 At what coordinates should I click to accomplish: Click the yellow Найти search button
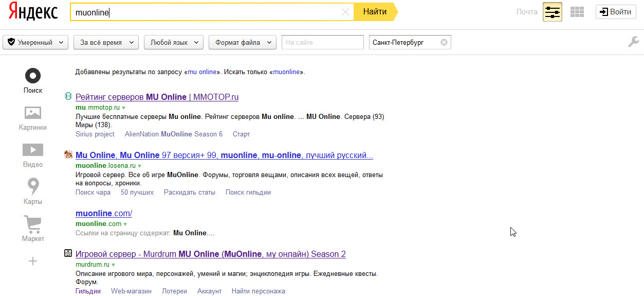(375, 12)
